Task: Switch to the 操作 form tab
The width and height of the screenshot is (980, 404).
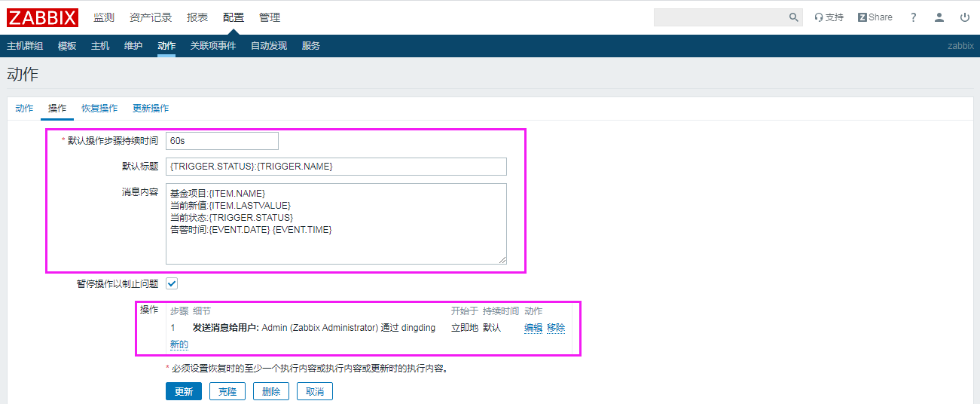Action: tap(57, 109)
